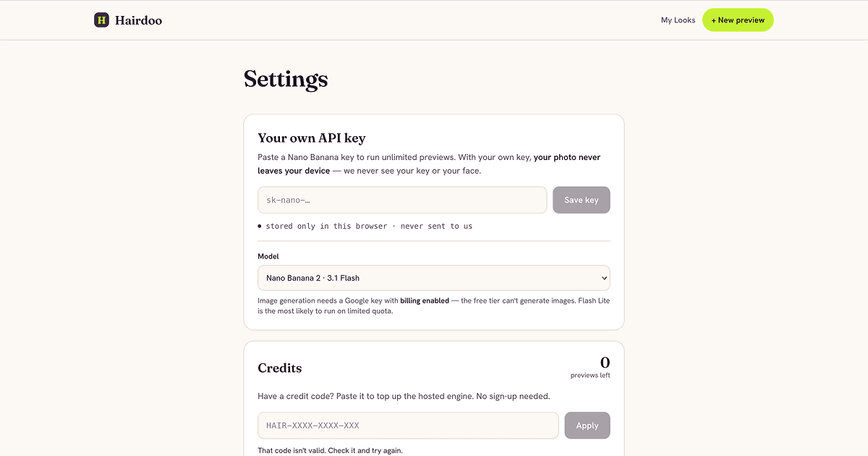Click the invalid code error message
Image resolution: width=868 pixels, height=456 pixels.
pos(330,450)
